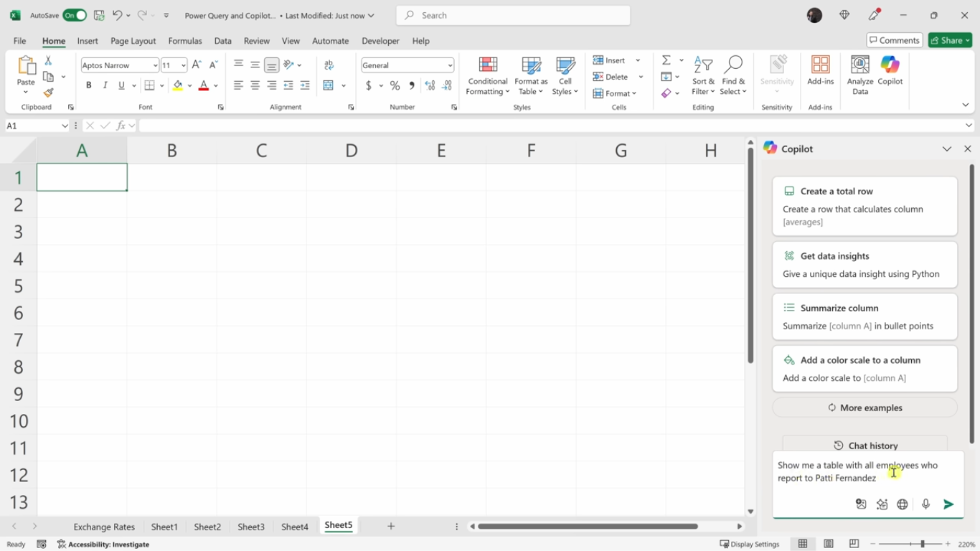980x551 pixels.
Task: Click the Merge & Center icon
Action: click(329, 85)
